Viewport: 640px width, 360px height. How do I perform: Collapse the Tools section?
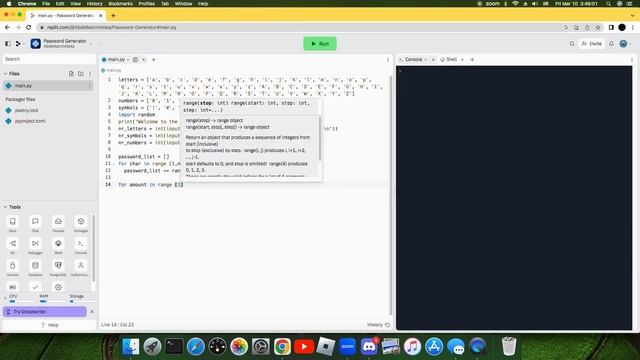[5, 207]
